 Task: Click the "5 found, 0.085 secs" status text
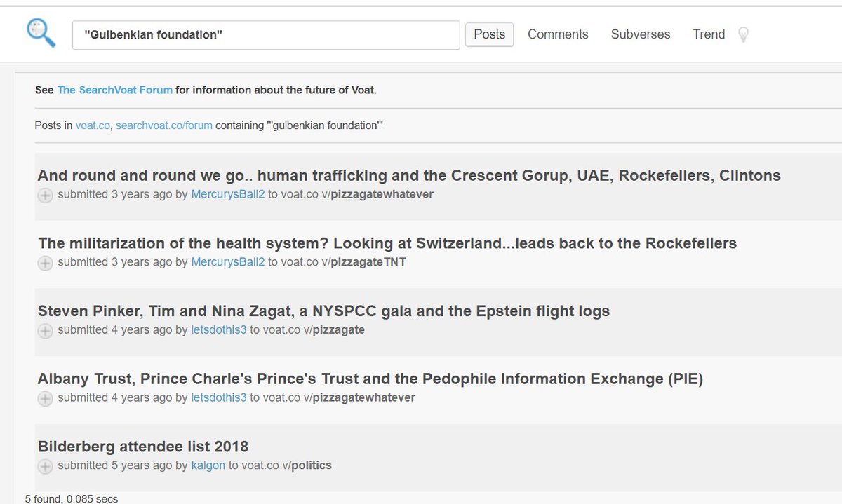tap(72, 498)
